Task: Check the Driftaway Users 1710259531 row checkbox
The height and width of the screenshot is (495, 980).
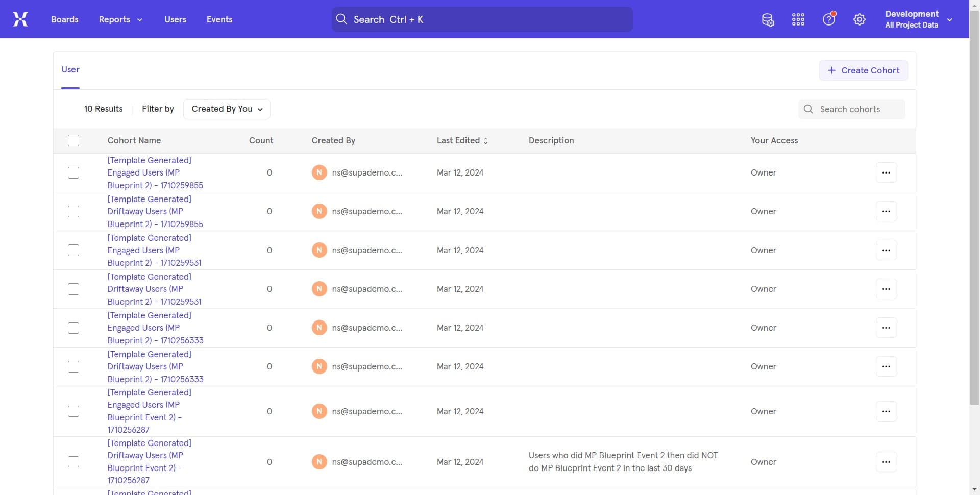Action: [x=73, y=289]
